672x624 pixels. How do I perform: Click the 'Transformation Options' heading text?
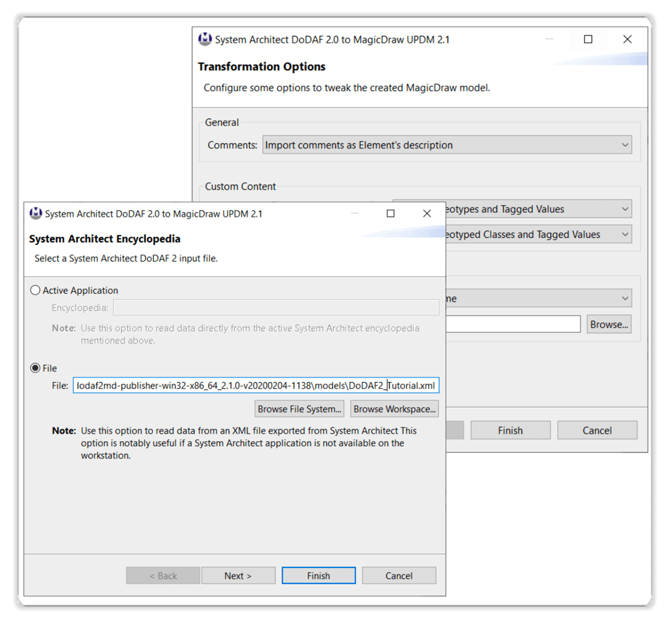tap(261, 67)
